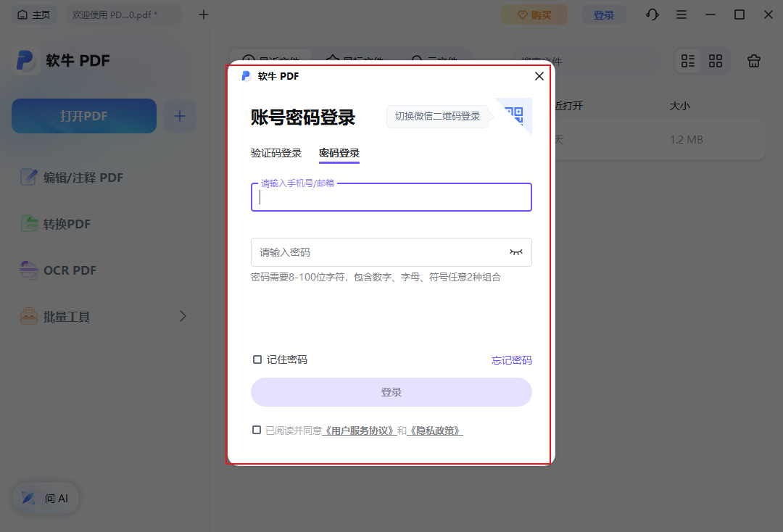Click the 登录 button in title bar
This screenshot has height=532, width=783.
[604, 15]
